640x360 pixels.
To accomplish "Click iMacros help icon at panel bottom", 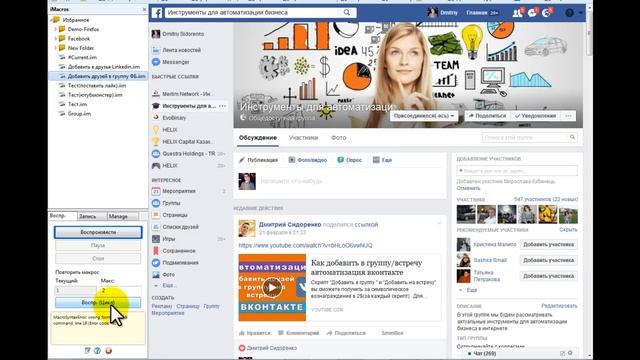I will click(97, 351).
